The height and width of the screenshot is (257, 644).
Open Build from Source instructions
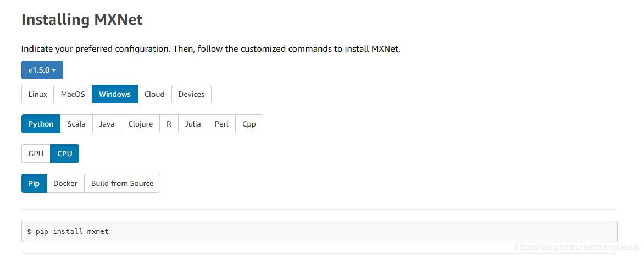123,183
